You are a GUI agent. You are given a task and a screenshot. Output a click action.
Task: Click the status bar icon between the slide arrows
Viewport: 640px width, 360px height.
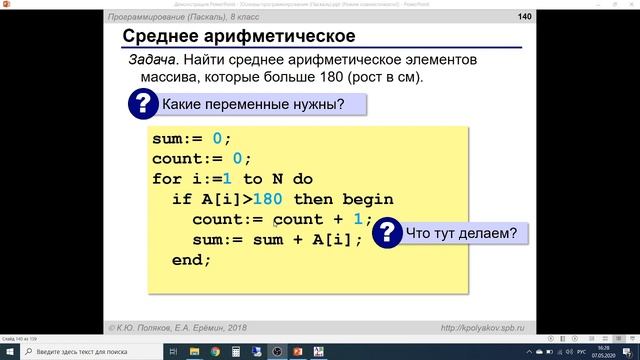563,339
